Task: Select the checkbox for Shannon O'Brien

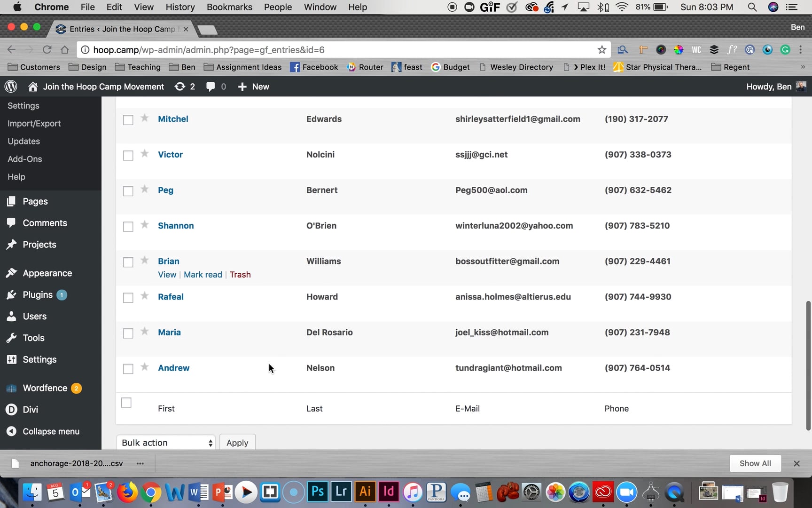Action: pos(128,227)
